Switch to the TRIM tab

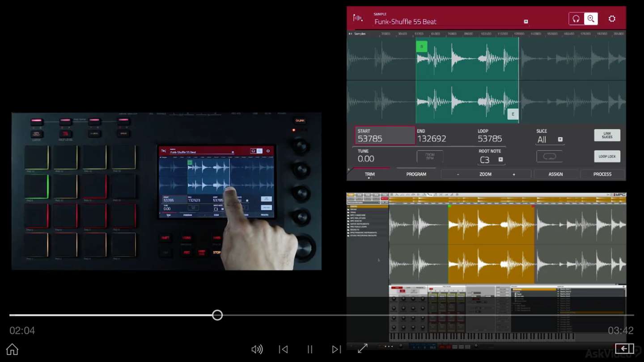[x=369, y=174]
